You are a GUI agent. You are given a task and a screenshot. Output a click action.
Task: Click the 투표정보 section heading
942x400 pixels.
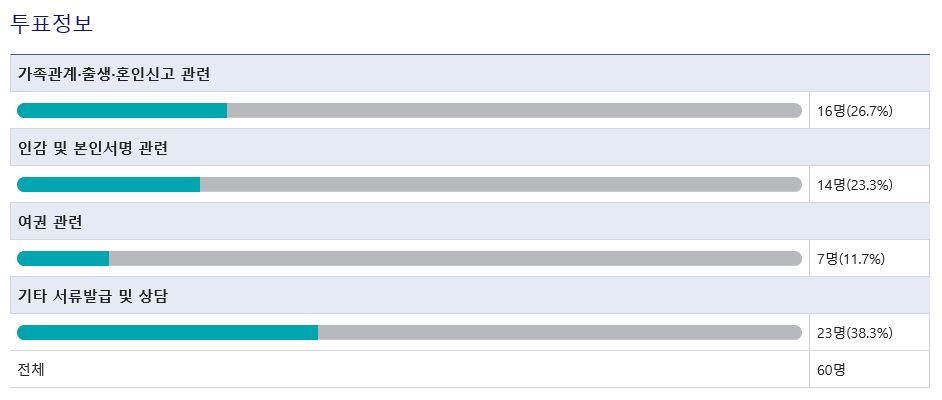[x=52, y=23]
